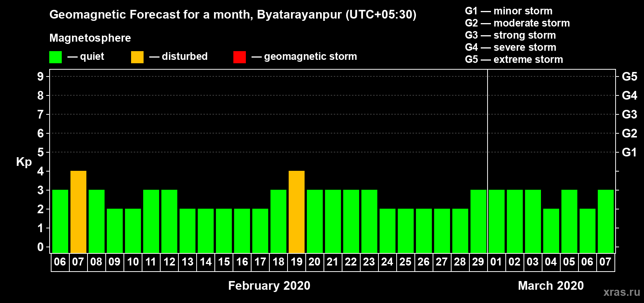Image resolution: width=644 pixels, height=303 pixels.
Task: Select the green bar for February 29
Action: tap(478, 222)
